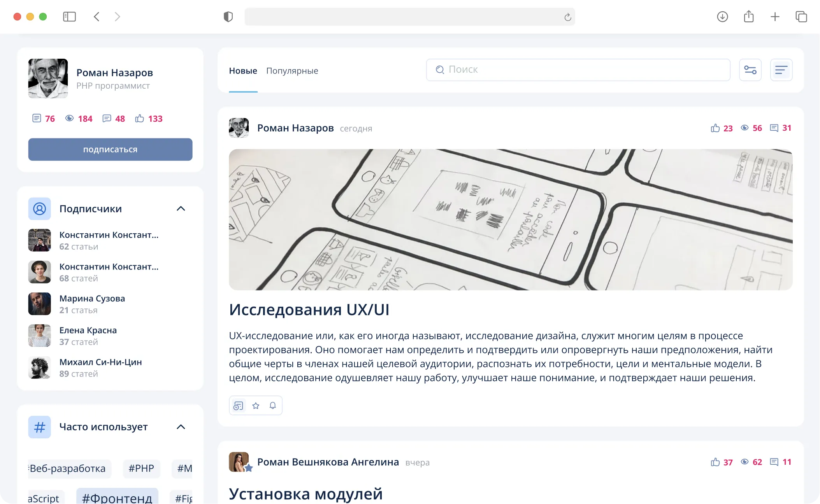Open comments icon on Исследования UX/UI post
This screenshot has height=504, width=820.
coord(774,128)
